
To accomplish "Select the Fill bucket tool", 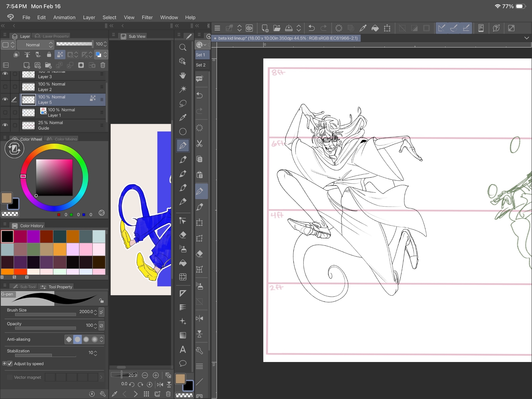I will pos(182,263).
